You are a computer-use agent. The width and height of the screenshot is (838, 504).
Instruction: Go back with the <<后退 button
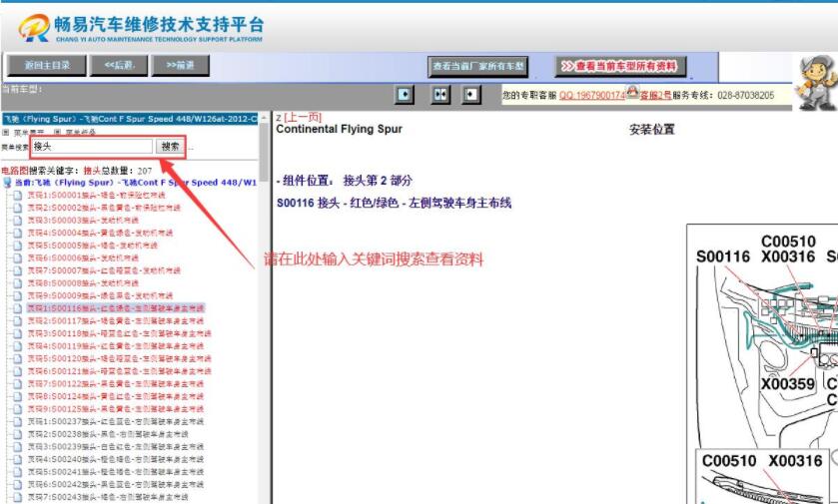(119, 66)
